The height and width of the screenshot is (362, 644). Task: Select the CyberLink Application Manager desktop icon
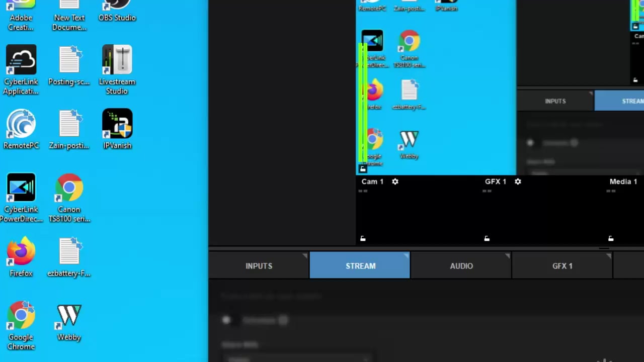pos(21,70)
